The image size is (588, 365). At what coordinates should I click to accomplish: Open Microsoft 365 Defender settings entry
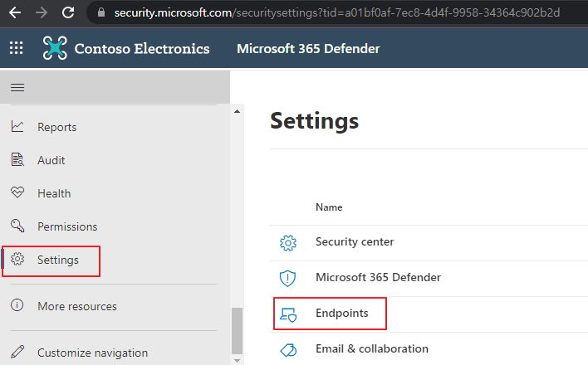[x=429, y=278]
